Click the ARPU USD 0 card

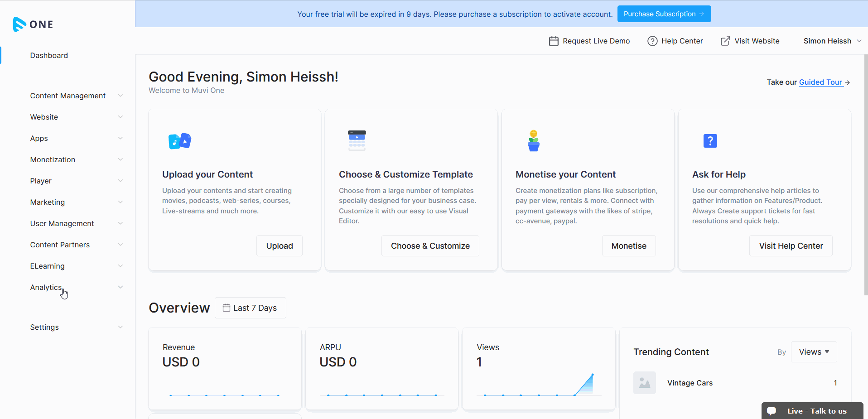coord(382,369)
